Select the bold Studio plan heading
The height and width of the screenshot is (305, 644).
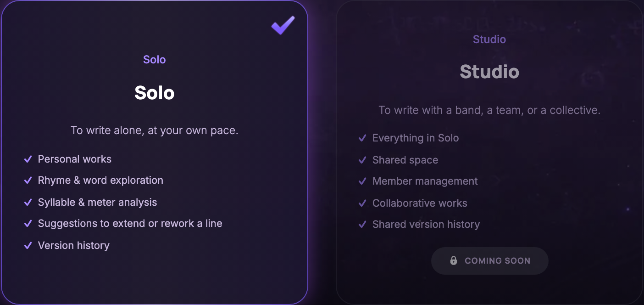[x=489, y=72]
